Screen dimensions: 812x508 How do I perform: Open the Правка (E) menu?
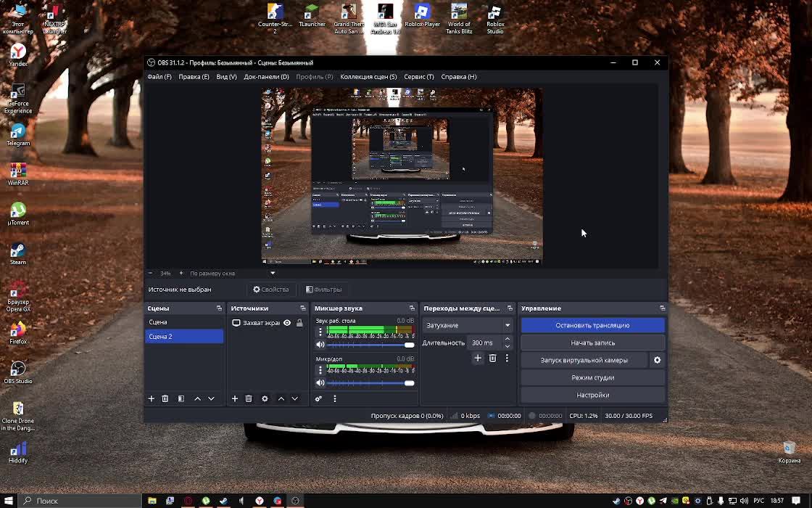194,77
